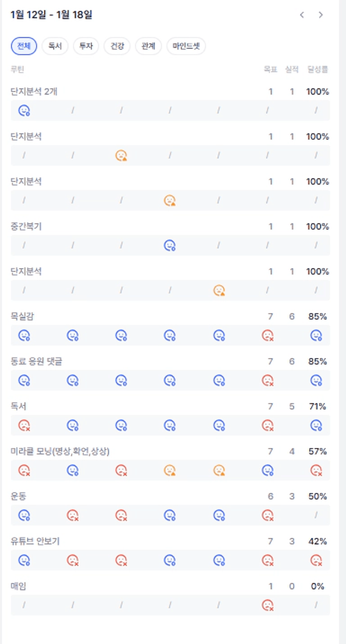Click red failed face in 목실감 row
Screen dimensions: 346x644
(x=267, y=335)
